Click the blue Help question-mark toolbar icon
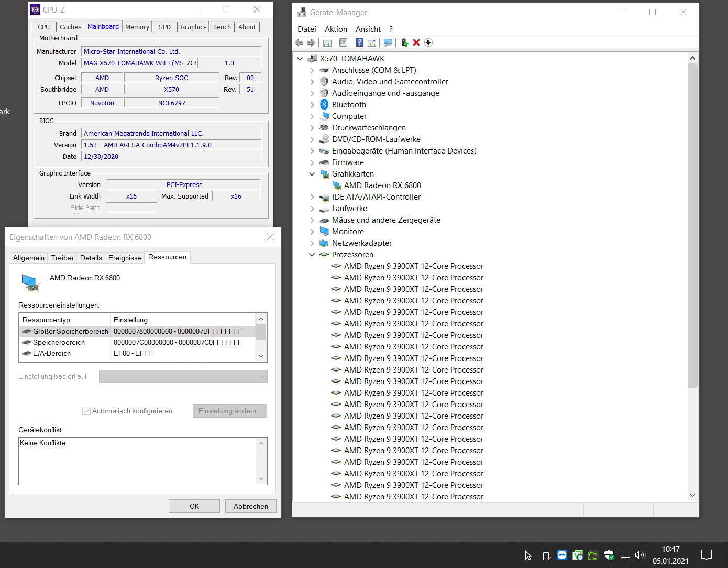The image size is (728, 568). pos(360,42)
